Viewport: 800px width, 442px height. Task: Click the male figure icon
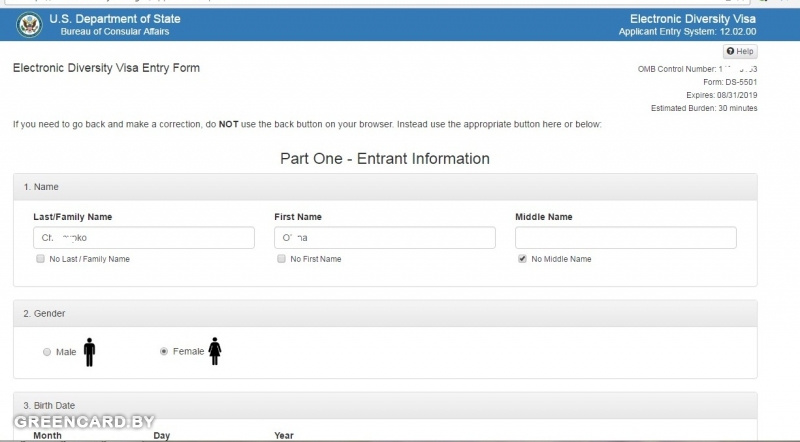click(x=89, y=351)
